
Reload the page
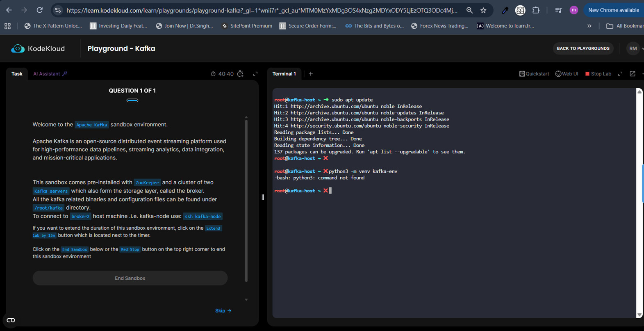click(40, 10)
